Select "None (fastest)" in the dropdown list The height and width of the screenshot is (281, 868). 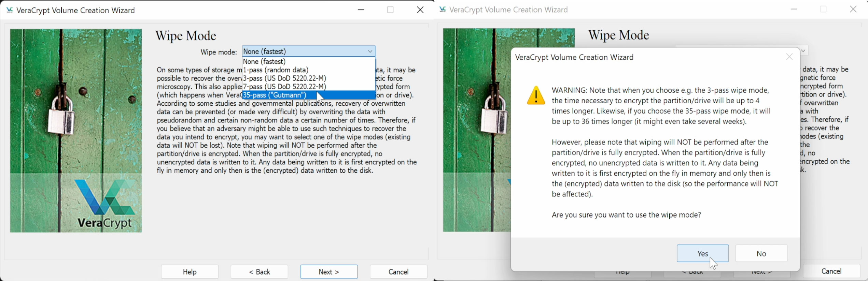point(308,61)
